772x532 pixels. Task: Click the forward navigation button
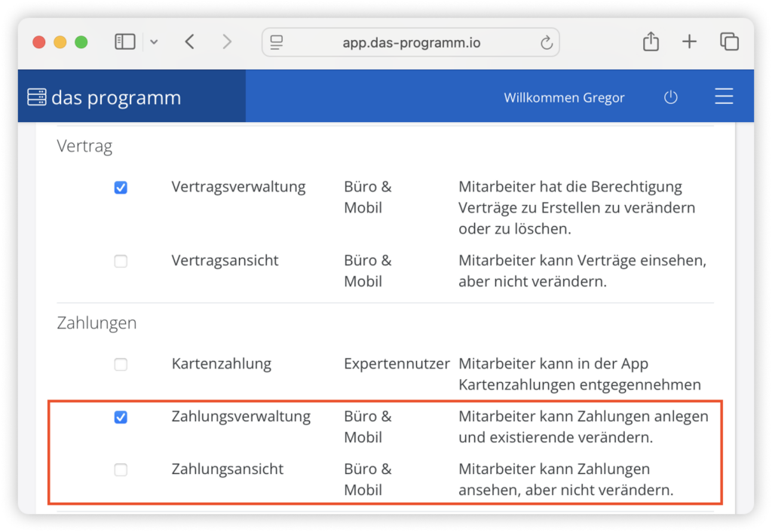click(x=227, y=41)
